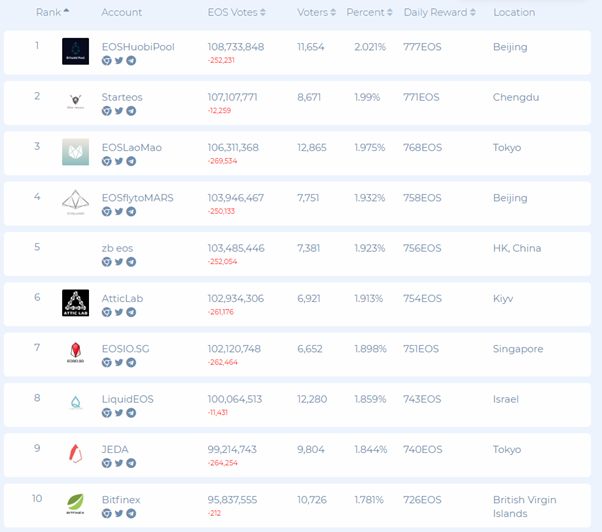Image resolution: width=602 pixels, height=532 pixels.
Task: Open zb eos website icon
Action: coord(107,262)
